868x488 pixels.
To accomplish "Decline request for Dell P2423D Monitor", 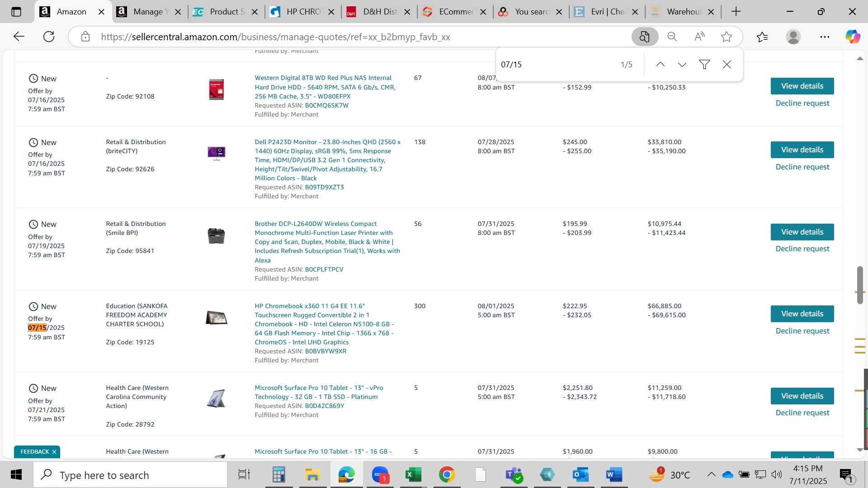I will click(x=802, y=167).
